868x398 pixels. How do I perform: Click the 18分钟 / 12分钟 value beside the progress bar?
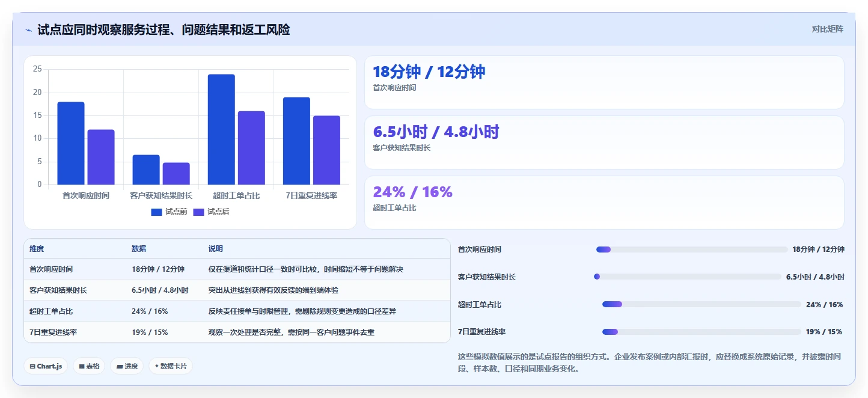(818, 250)
